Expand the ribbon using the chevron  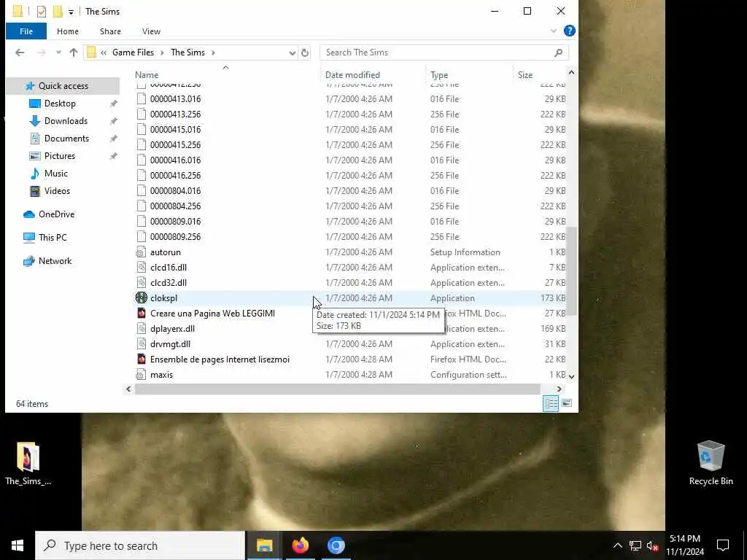click(553, 31)
